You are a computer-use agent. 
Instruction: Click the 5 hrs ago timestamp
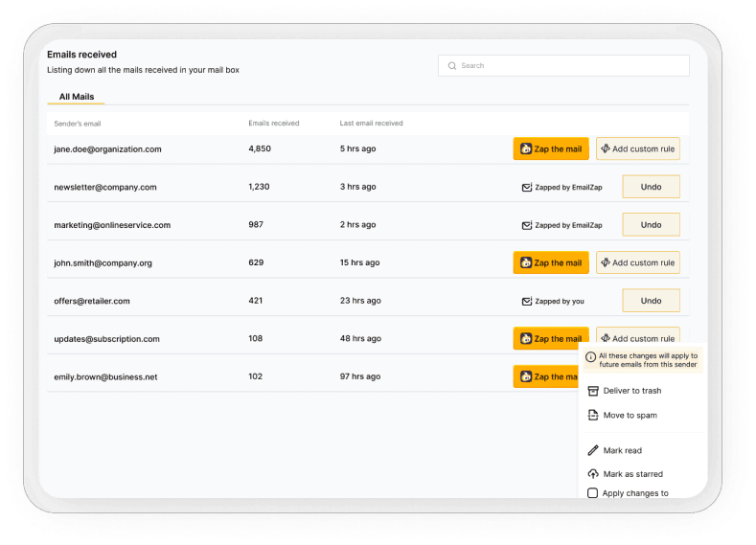[x=357, y=148]
